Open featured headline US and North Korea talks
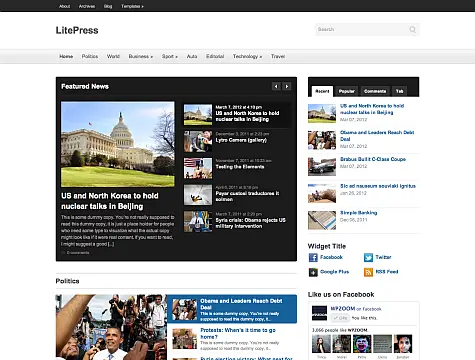The width and height of the screenshot is (475, 360). click(x=110, y=201)
